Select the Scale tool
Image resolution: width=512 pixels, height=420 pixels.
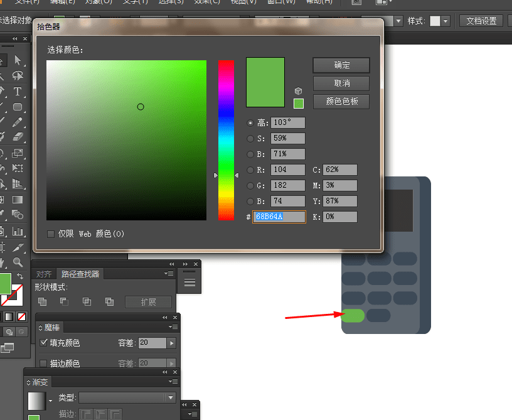click(18, 153)
